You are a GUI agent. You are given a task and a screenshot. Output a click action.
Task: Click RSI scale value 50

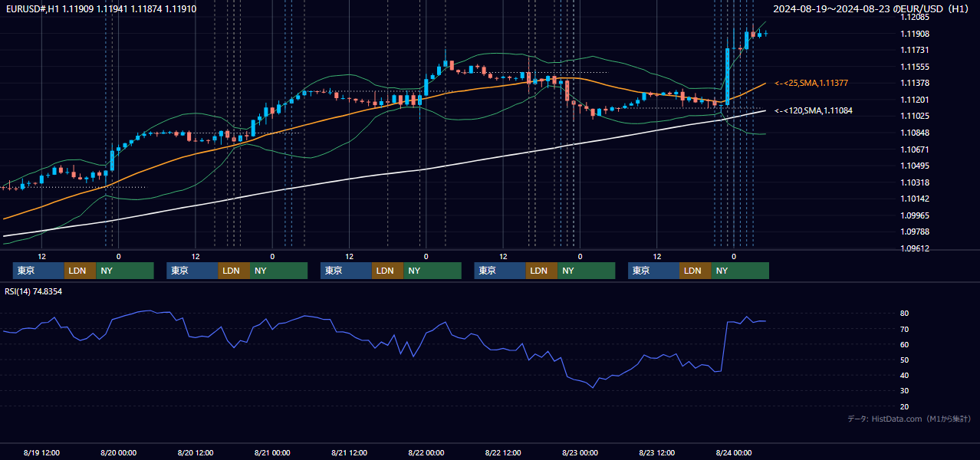coord(905,360)
